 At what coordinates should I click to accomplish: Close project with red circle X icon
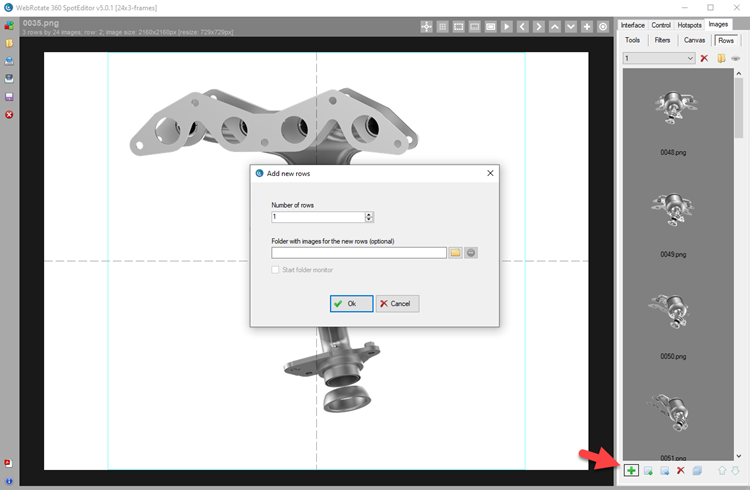(9, 115)
